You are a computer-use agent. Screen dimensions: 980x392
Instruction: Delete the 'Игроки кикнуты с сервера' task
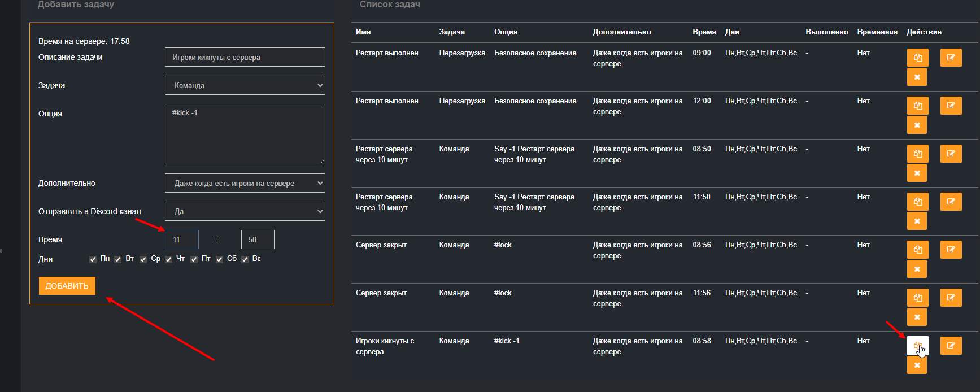click(917, 365)
